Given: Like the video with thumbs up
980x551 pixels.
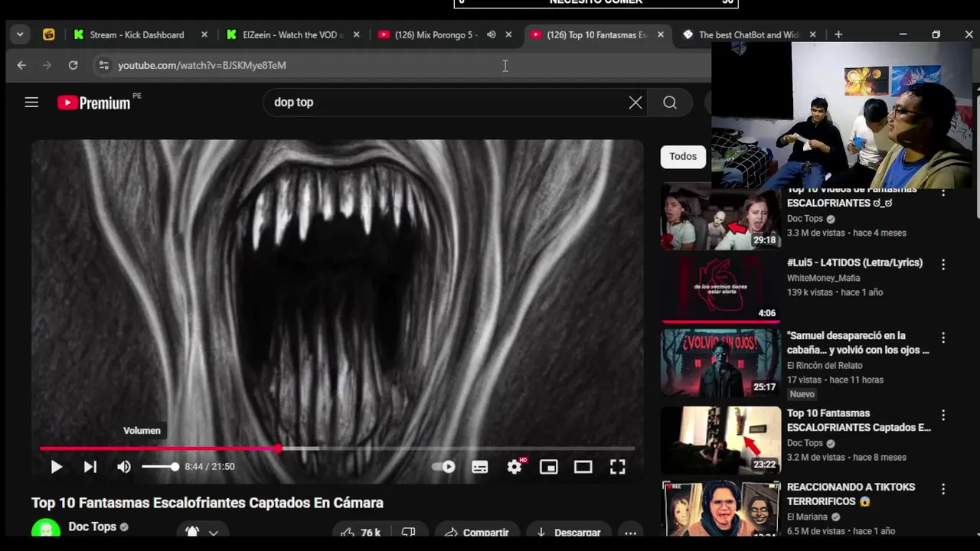Looking at the screenshot, I should 360,533.
